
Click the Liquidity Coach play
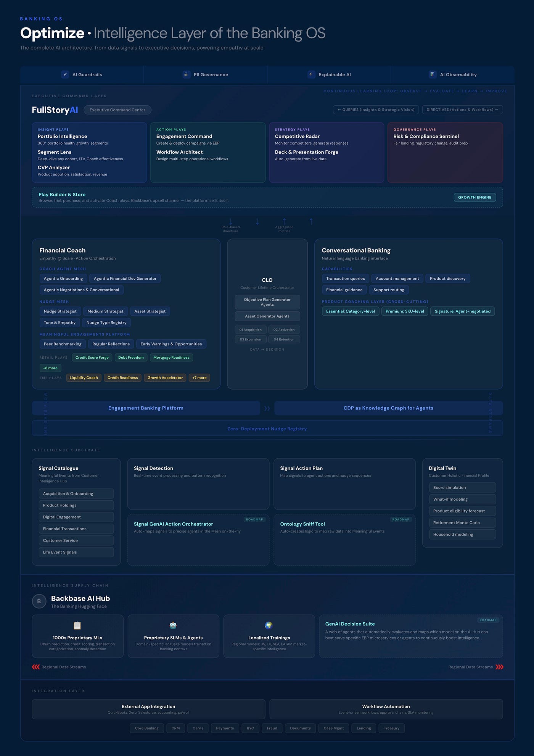(x=84, y=378)
